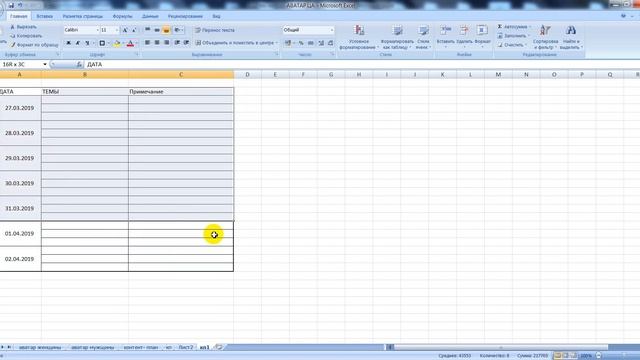Switch to the контент-план sheet tab

click(141, 347)
